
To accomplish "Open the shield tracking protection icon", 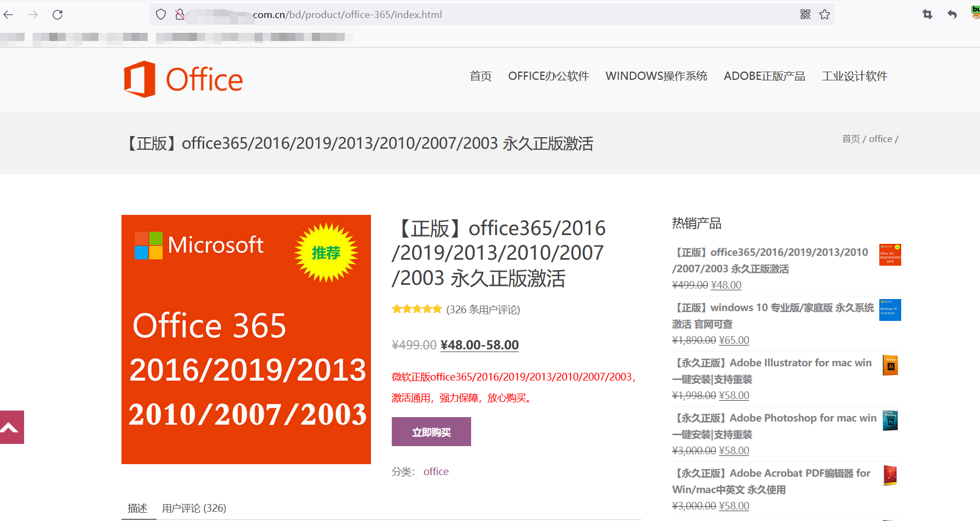I will coord(161,15).
